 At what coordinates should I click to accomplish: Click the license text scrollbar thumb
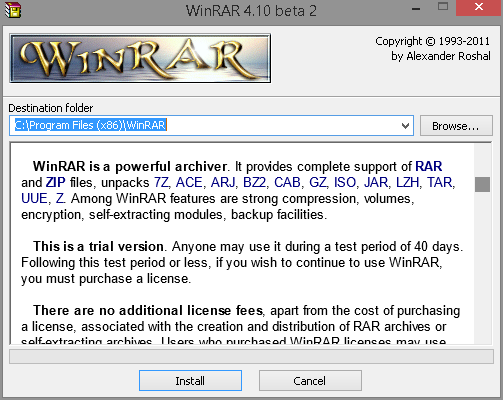tap(482, 184)
